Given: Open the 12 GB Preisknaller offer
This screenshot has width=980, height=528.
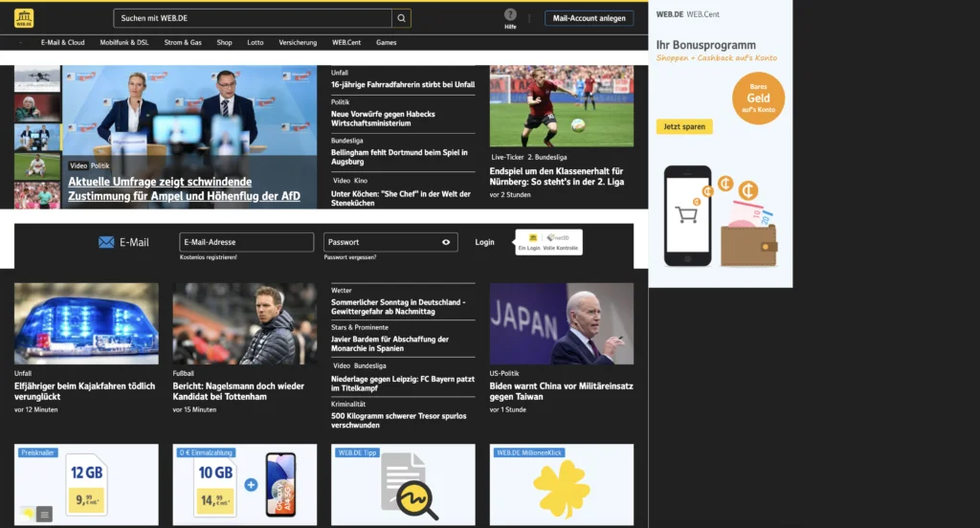Looking at the screenshot, I should click(86, 485).
